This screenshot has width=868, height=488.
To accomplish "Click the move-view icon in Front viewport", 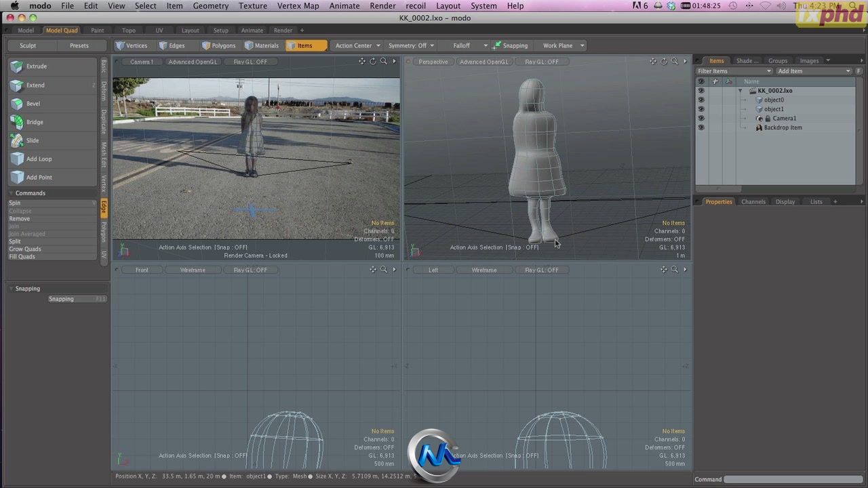I will pyautogui.click(x=373, y=270).
